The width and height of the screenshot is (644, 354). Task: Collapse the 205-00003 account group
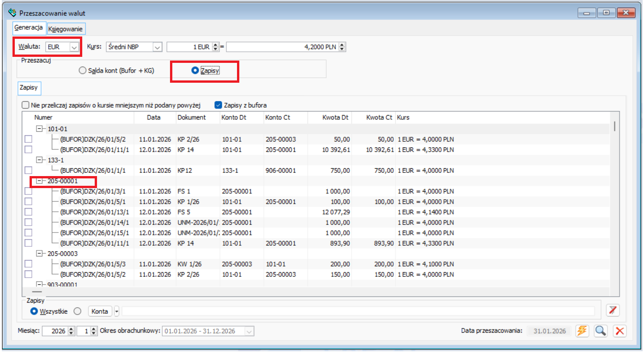pyautogui.click(x=39, y=253)
